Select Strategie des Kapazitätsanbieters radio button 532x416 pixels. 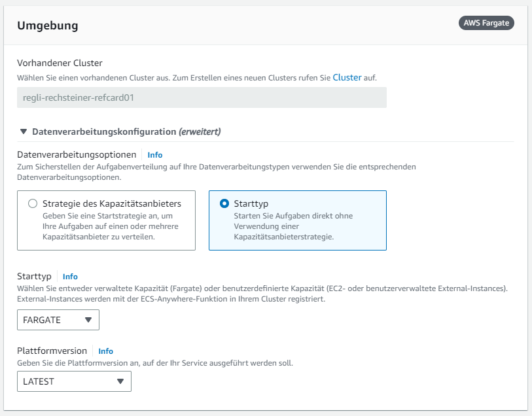click(33, 203)
